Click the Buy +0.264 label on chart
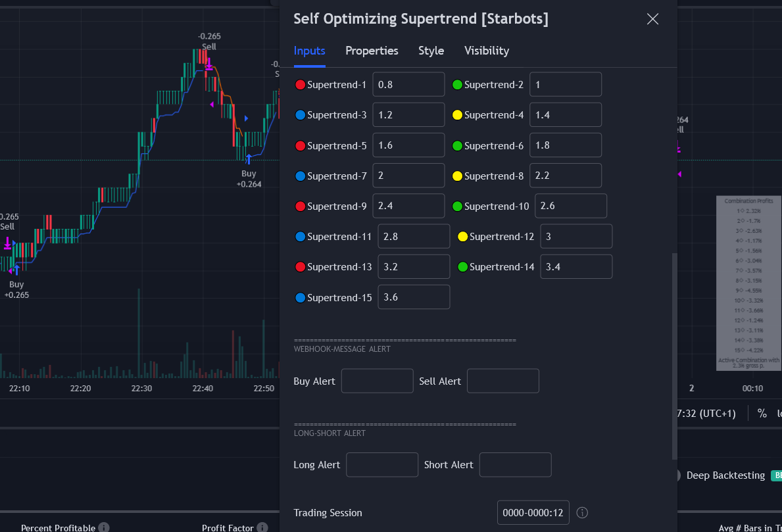This screenshot has height=532, width=782. click(249, 179)
